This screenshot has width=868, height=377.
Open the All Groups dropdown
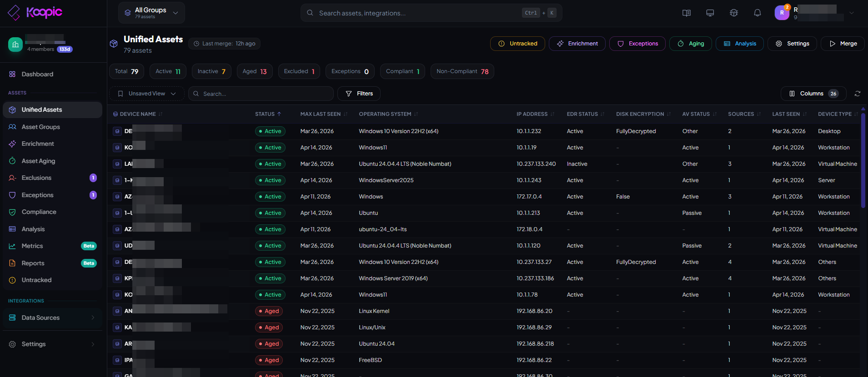151,13
